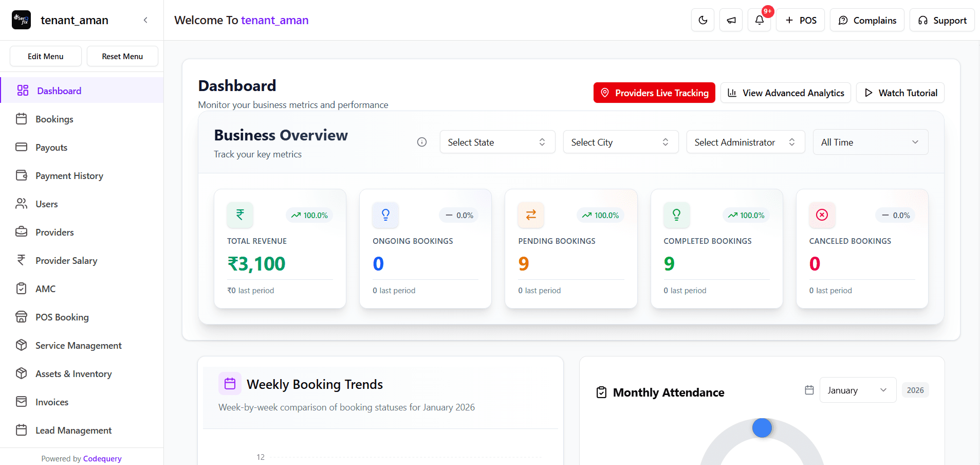Click the Business Overview info icon
The height and width of the screenshot is (465, 980).
click(x=421, y=142)
